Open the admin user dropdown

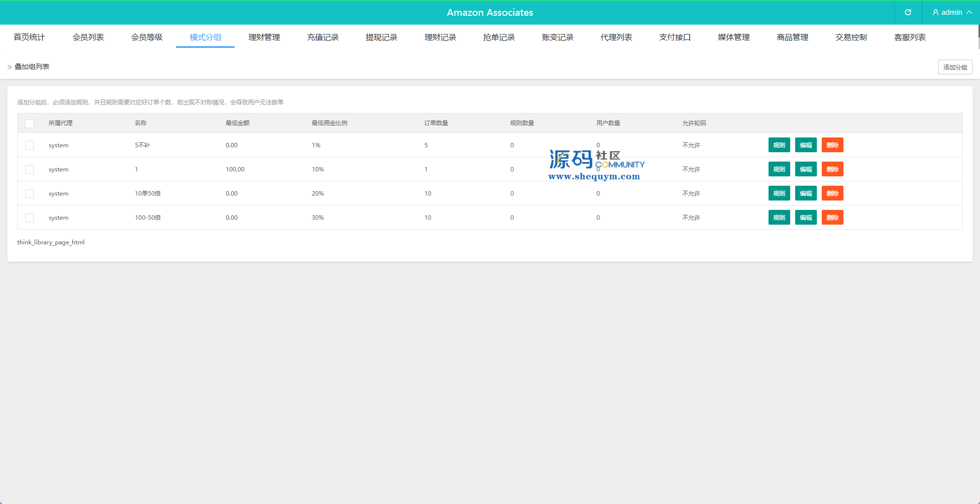(x=951, y=12)
